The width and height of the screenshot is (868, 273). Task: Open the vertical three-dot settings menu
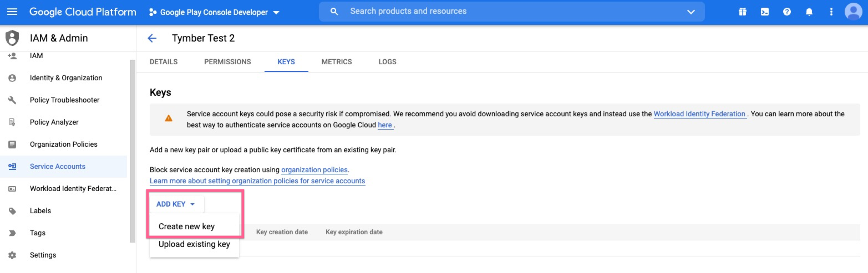click(831, 12)
